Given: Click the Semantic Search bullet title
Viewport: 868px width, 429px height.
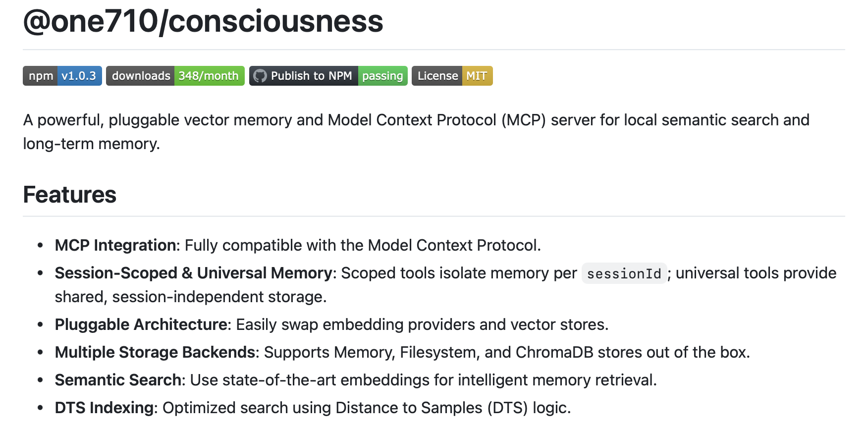Looking at the screenshot, I should (118, 380).
